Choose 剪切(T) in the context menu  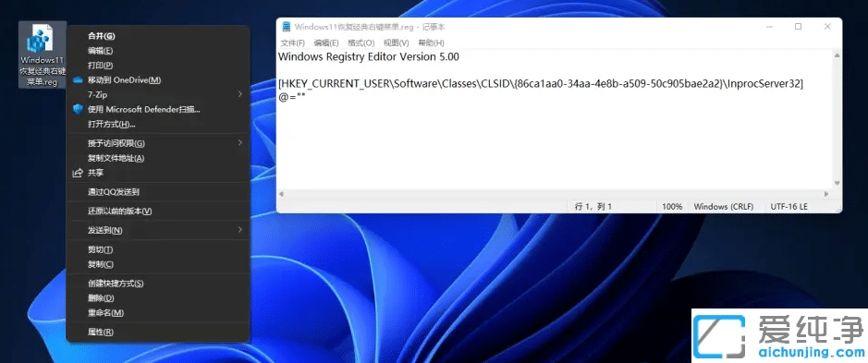click(x=158, y=249)
